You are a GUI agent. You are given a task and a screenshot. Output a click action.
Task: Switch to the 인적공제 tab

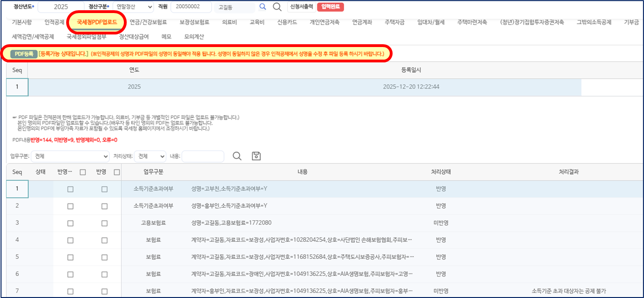(54, 22)
